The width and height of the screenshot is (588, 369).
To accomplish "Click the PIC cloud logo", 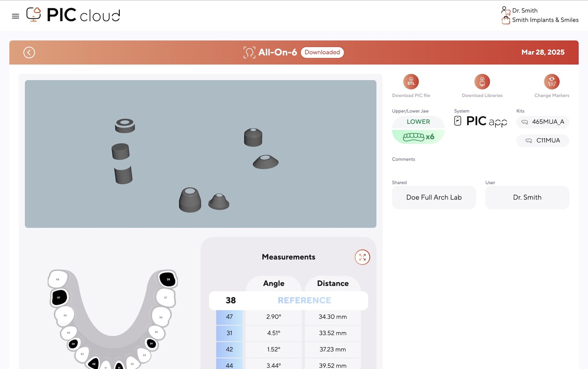I will tap(73, 15).
